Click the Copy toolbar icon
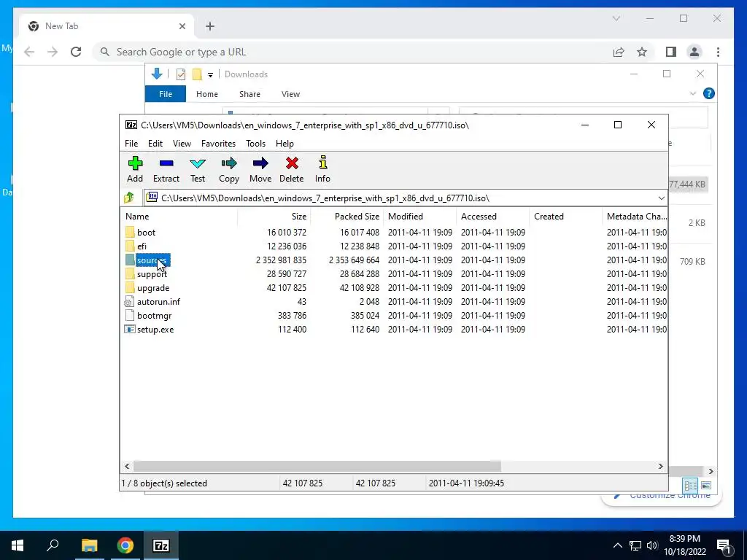 point(228,163)
